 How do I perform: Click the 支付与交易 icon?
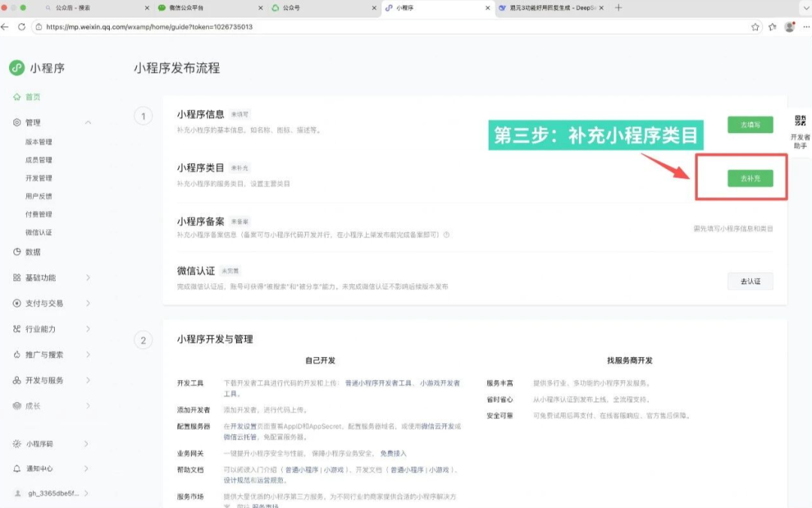point(17,303)
